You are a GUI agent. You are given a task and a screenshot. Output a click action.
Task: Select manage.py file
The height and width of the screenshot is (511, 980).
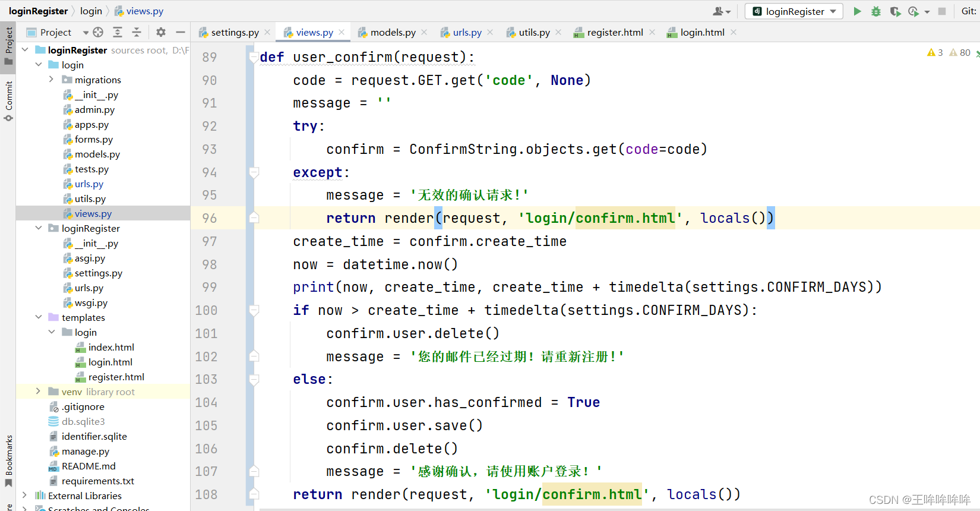point(86,451)
